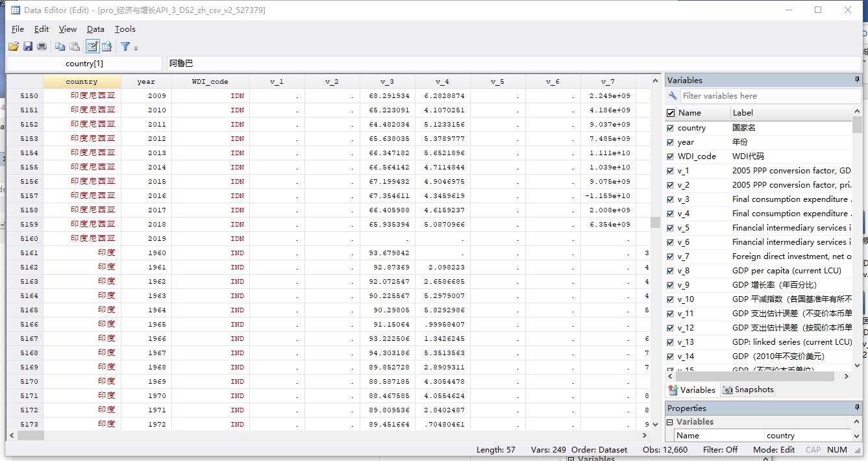The image size is (868, 461).
Task: Click the Open file folder icon
Action: point(13,47)
